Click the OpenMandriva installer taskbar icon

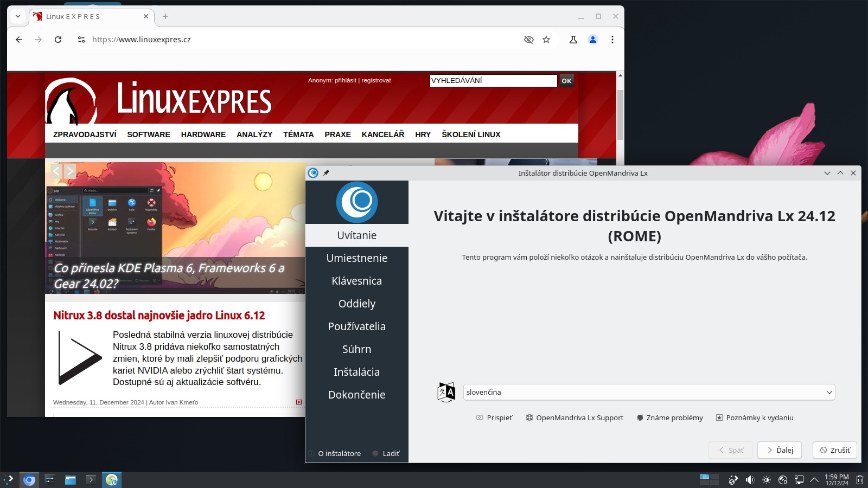coord(112,480)
